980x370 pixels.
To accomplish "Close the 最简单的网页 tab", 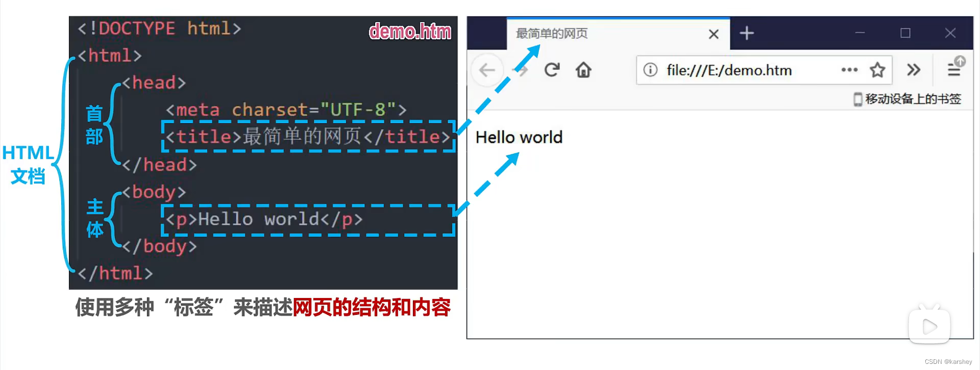I will coord(714,34).
